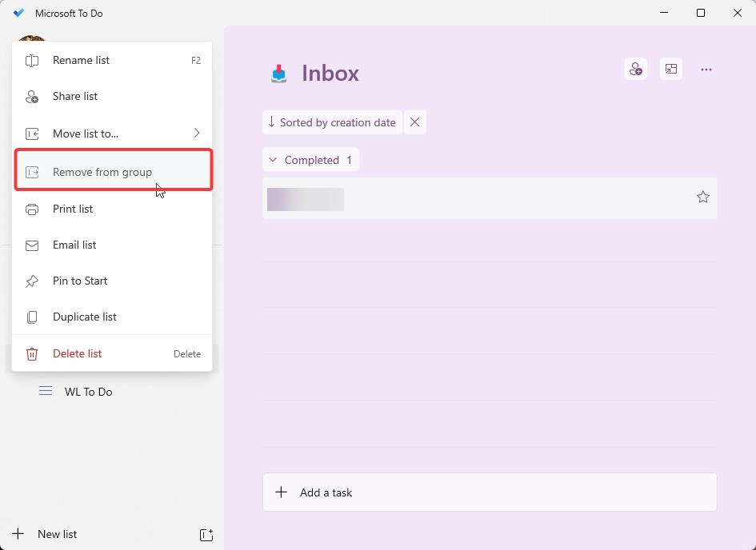Dismiss the Sorted by creation date filter

coord(415,122)
